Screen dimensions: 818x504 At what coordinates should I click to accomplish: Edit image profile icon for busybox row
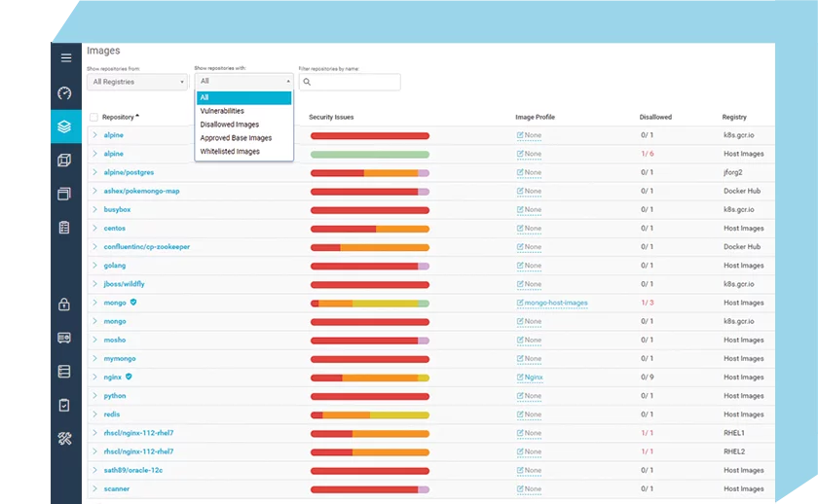[520, 209]
